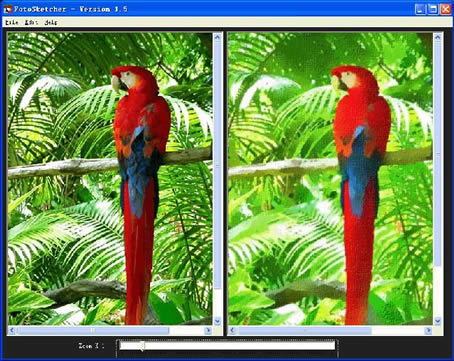Screen dimensions: 454x361
Task: Click left arrow of source image horizontal scrollbar
Action: [x=12, y=330]
